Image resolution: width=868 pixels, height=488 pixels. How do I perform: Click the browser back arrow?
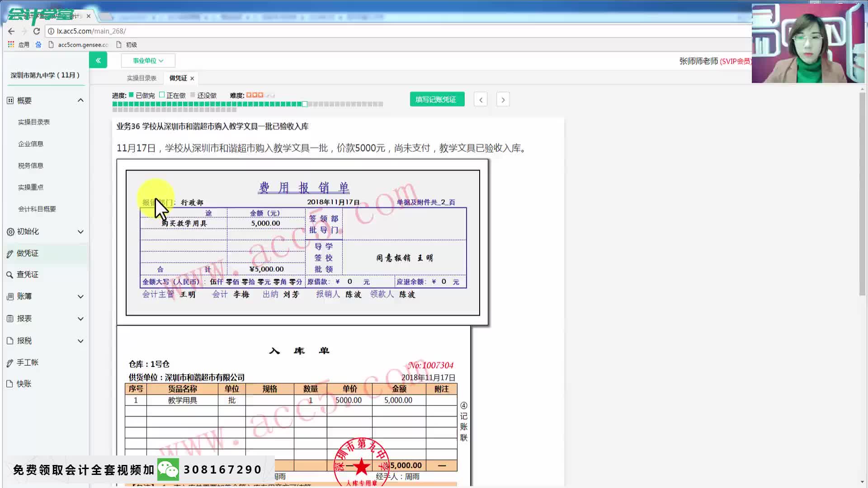pyautogui.click(x=11, y=31)
